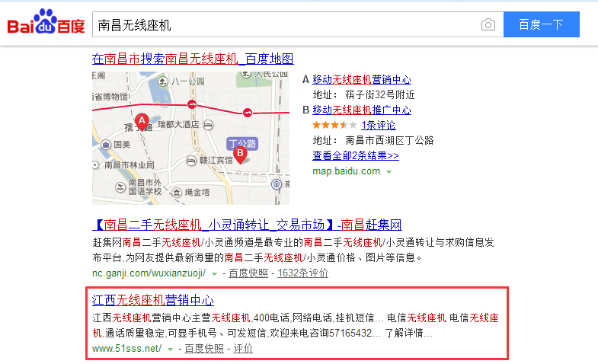
Task: Open the 南昌赶集网 二手无线座机 result
Action: (247, 225)
